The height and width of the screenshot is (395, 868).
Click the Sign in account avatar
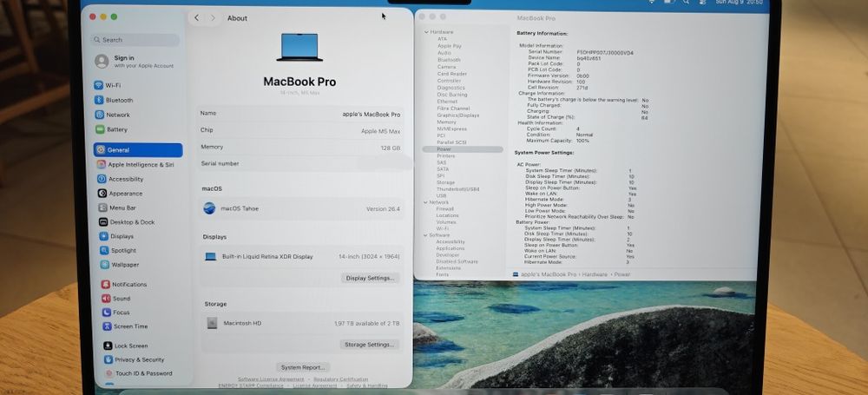coord(102,62)
